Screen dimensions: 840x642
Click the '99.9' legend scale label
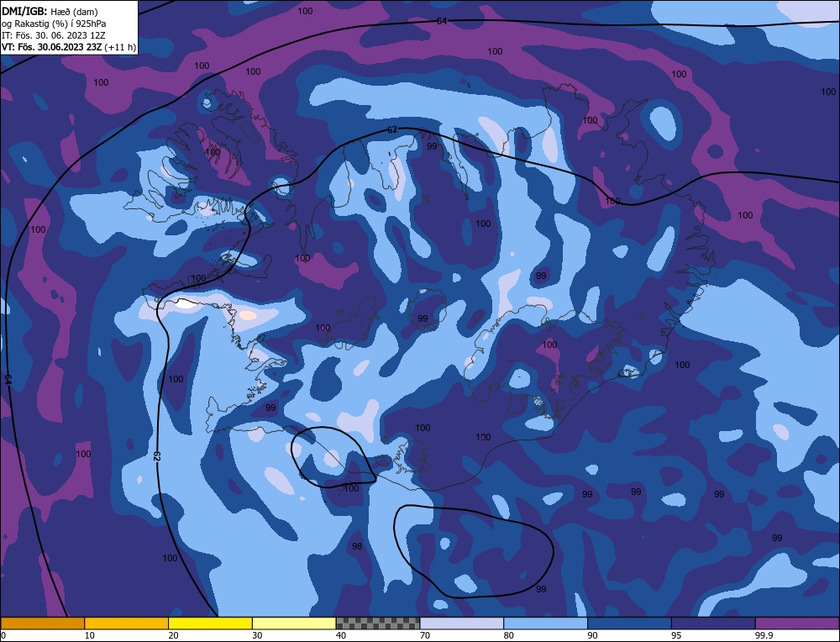[764, 635]
